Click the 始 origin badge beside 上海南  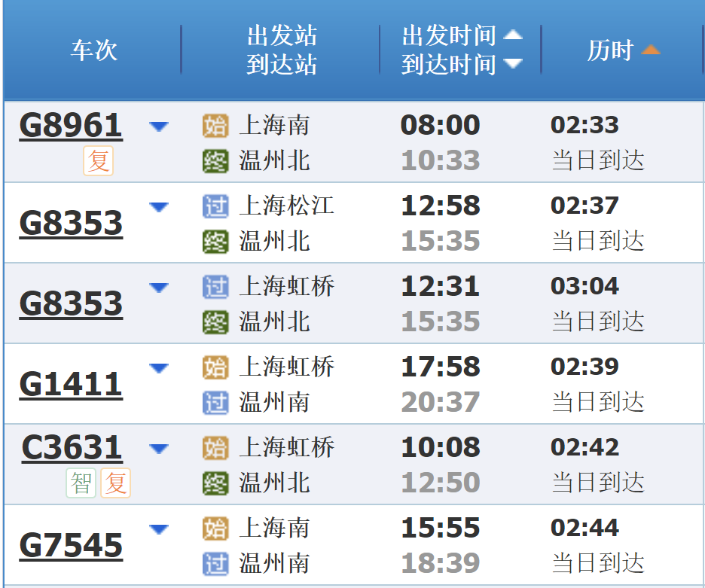coord(215,127)
